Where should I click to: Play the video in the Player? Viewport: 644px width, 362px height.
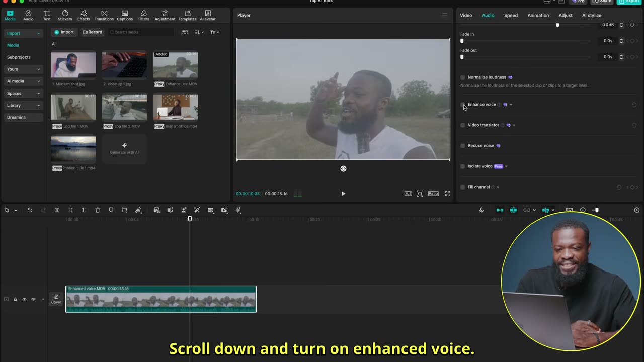click(343, 194)
